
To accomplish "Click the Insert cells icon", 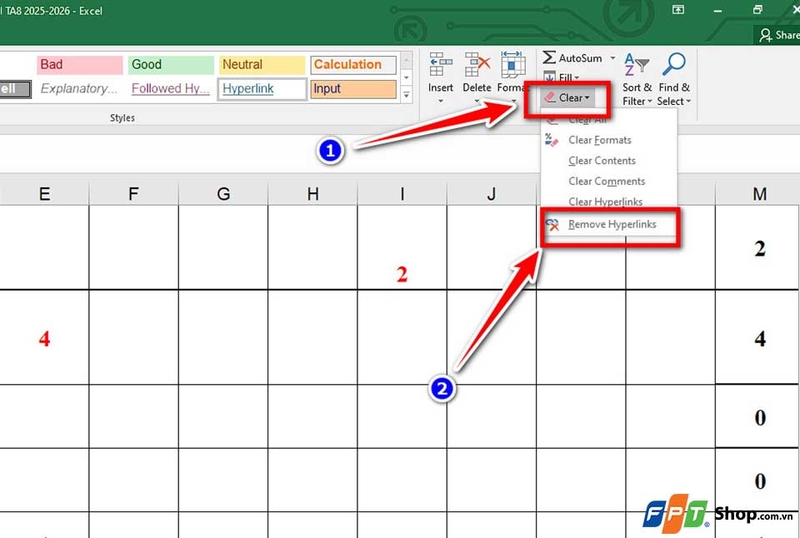I will pyautogui.click(x=440, y=65).
